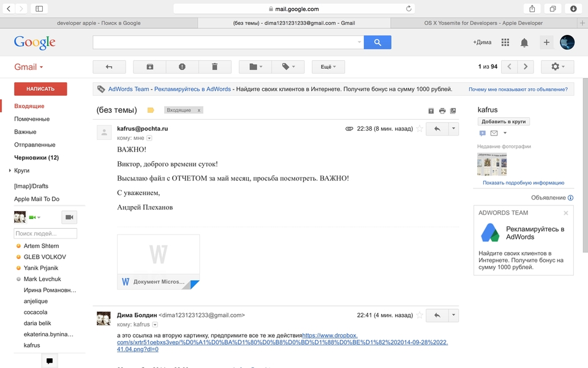Reply to kafrus@pochta.ru message
Image resolution: width=588 pixels, height=368 pixels.
437,129
